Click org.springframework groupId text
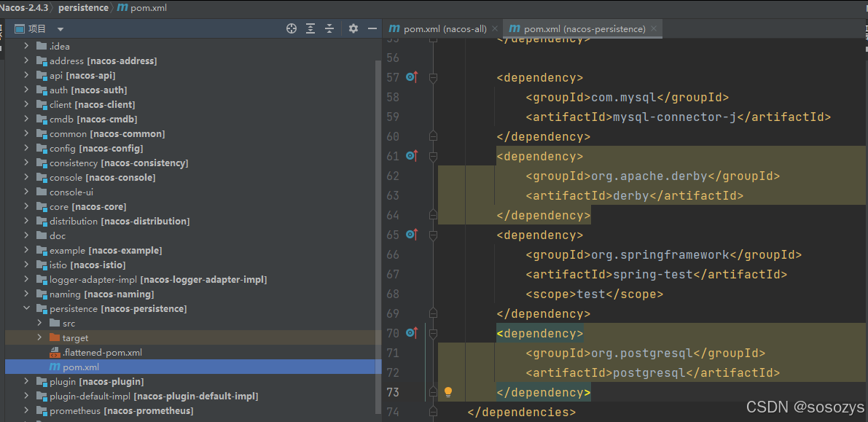Image resolution: width=868 pixels, height=422 pixels. click(x=660, y=255)
